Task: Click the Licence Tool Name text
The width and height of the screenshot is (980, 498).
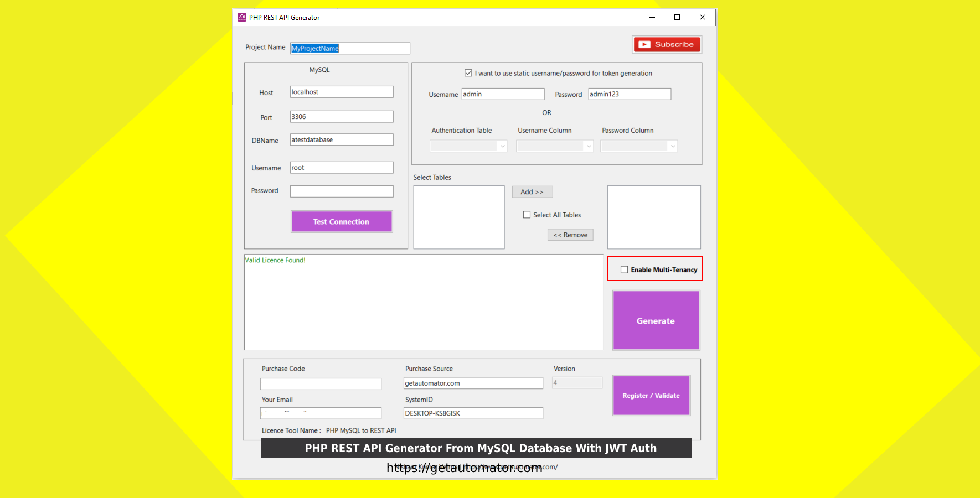Action: point(329,430)
